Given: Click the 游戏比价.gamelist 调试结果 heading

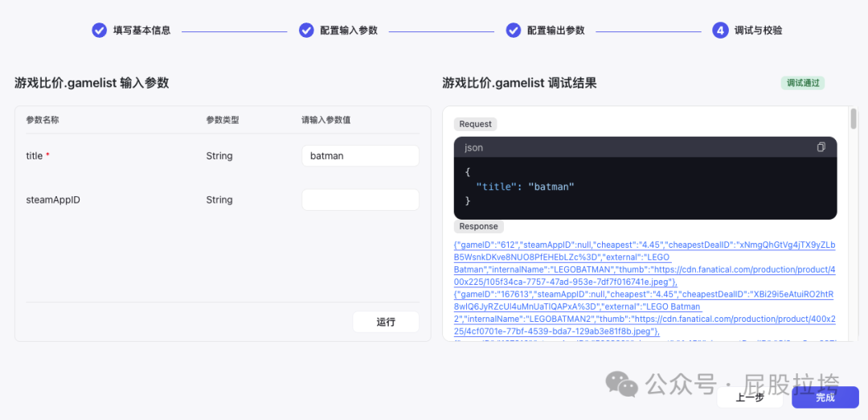Looking at the screenshot, I should [519, 83].
